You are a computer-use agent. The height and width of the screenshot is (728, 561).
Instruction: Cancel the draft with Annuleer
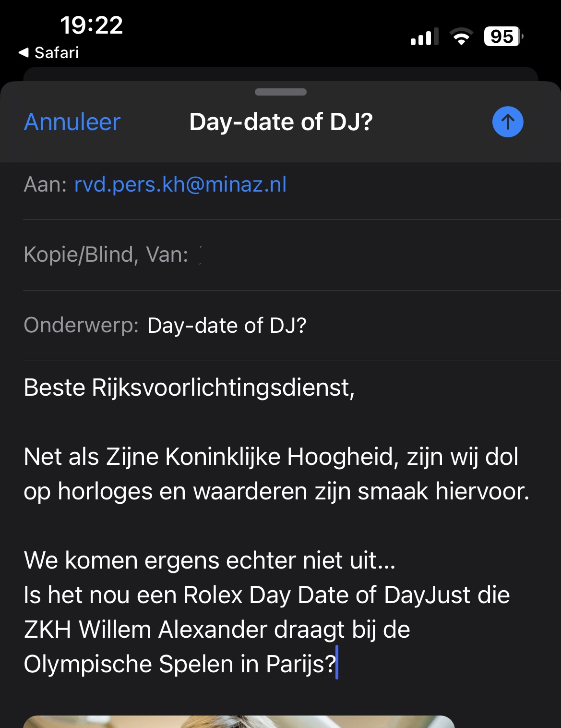pos(72,122)
